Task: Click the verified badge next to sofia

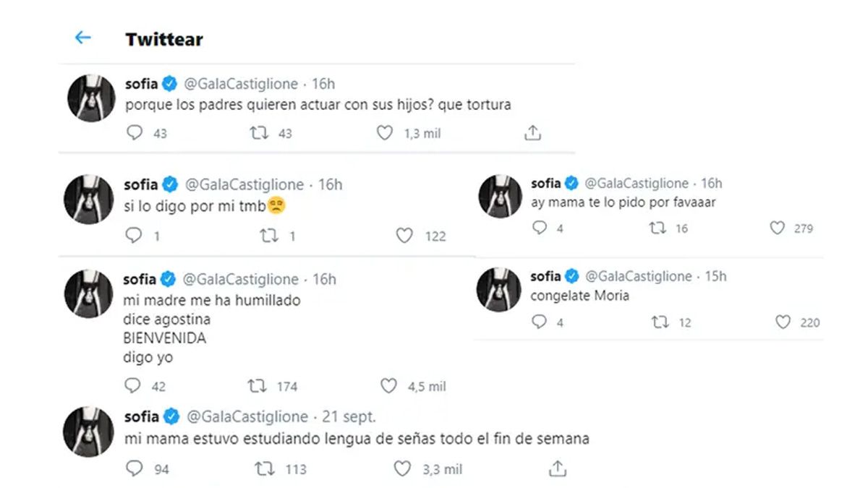Action: pyautogui.click(x=169, y=83)
